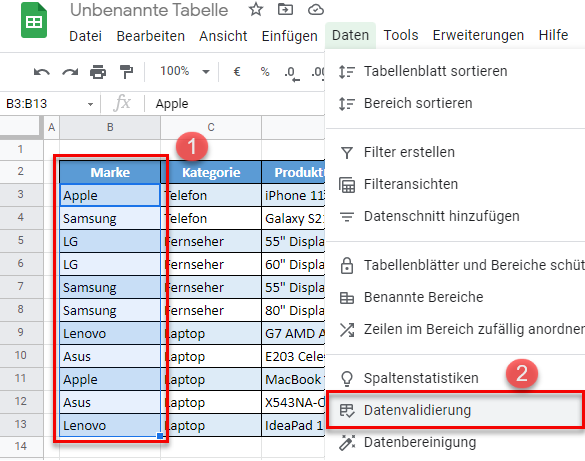Click the cloud save status icon
Screen dimensions: 585x461
(x=315, y=9)
